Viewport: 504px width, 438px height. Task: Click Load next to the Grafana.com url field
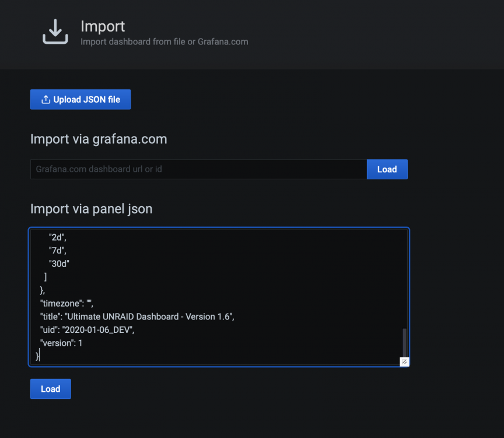click(387, 169)
